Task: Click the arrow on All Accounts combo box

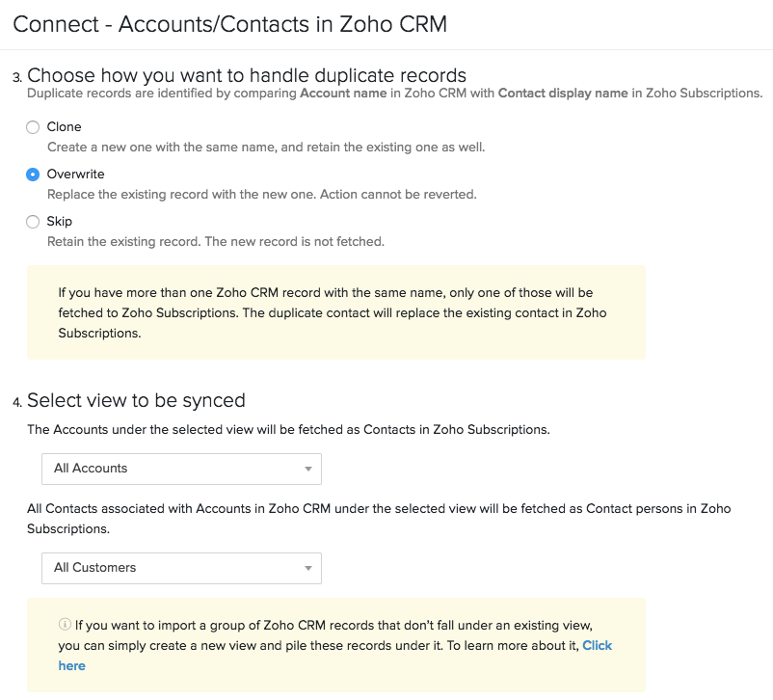Action: [x=308, y=470]
